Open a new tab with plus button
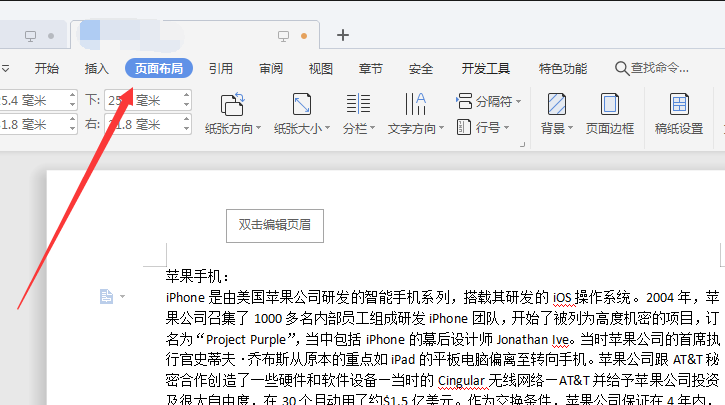725x405 pixels. point(343,35)
